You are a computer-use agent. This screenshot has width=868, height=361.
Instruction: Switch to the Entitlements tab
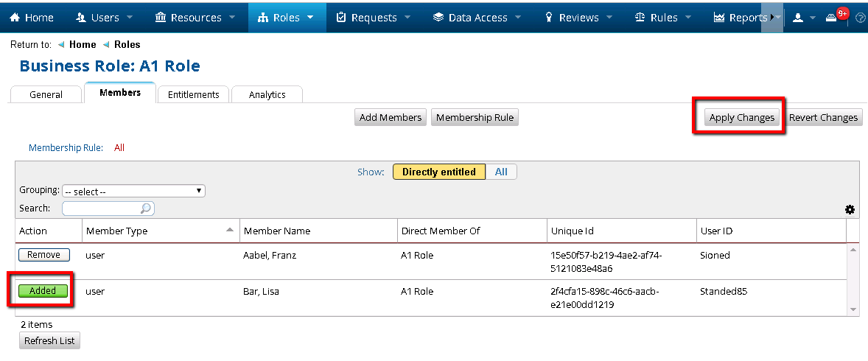(x=193, y=94)
